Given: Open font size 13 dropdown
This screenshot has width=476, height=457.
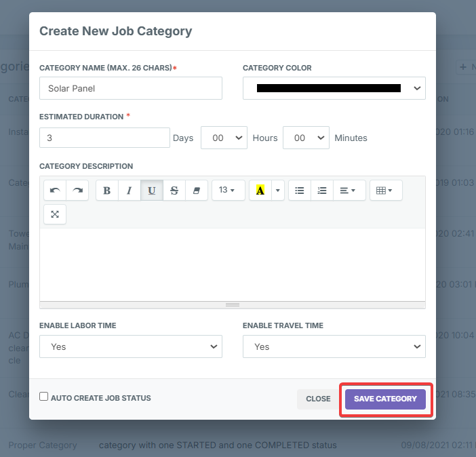Looking at the screenshot, I should coord(229,191).
